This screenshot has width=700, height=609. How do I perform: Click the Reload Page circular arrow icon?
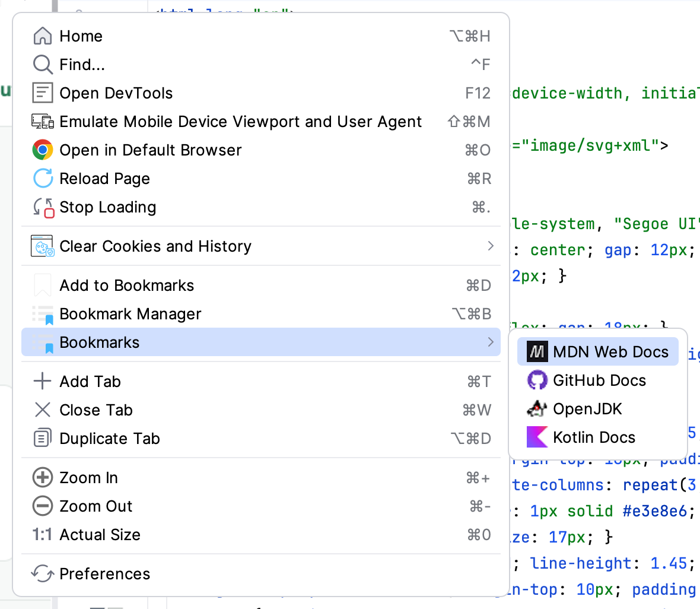[x=42, y=179]
